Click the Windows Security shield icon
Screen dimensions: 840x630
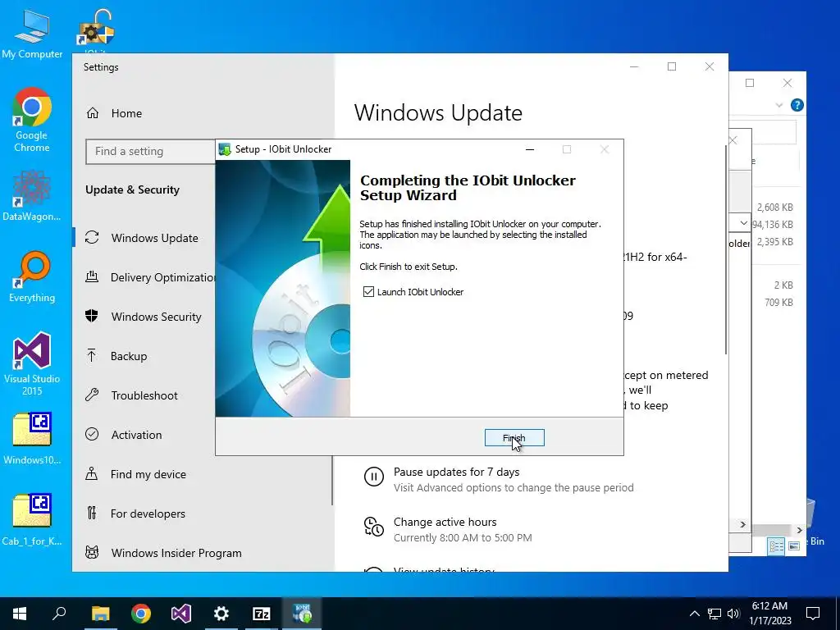(x=92, y=316)
